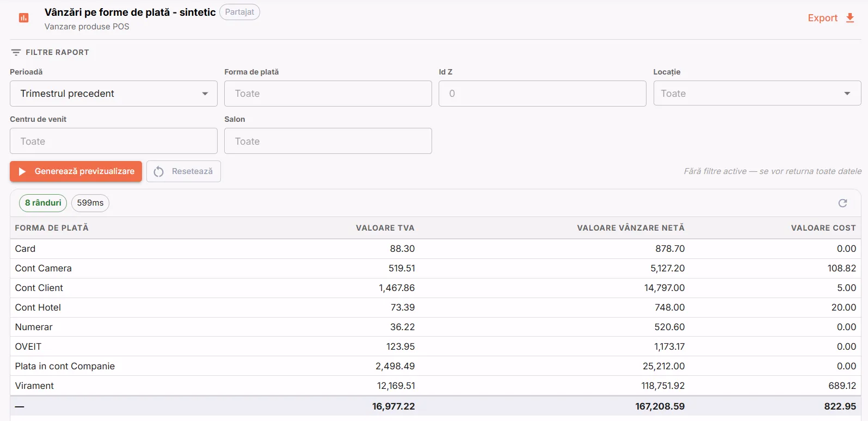Sort by VALOARE VÂNZARE NETĂ column header

click(631, 228)
